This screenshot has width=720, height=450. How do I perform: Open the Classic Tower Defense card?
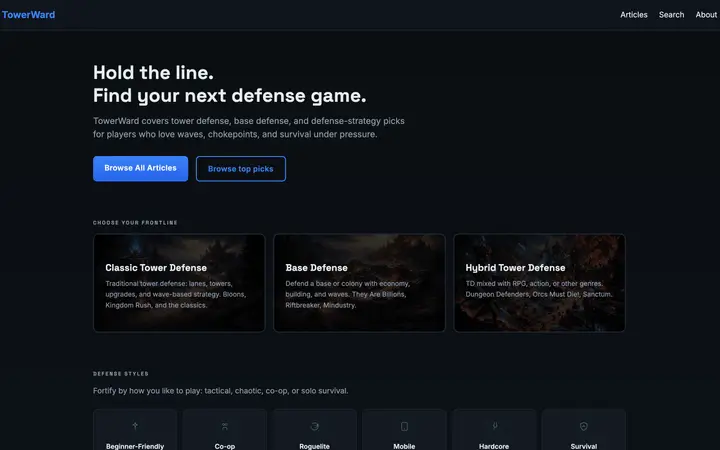[179, 283]
